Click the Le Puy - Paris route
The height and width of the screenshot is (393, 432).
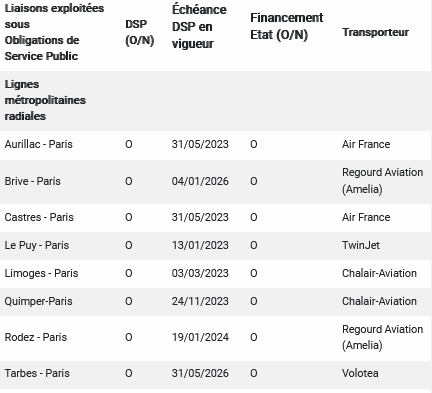tap(37, 245)
